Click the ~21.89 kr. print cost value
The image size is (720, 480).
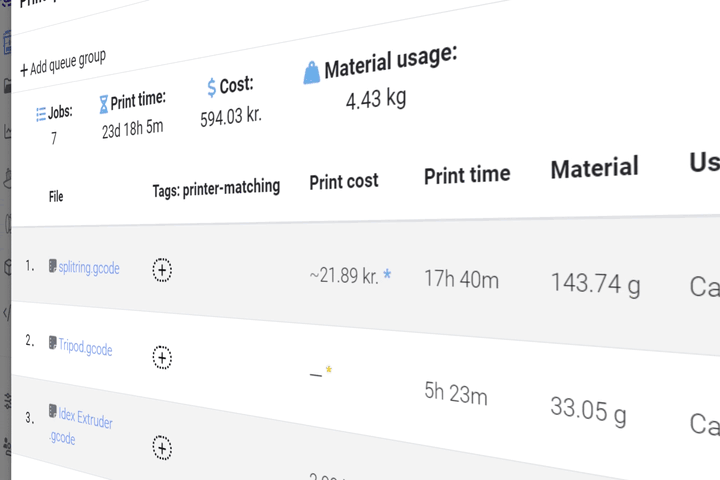click(x=344, y=276)
